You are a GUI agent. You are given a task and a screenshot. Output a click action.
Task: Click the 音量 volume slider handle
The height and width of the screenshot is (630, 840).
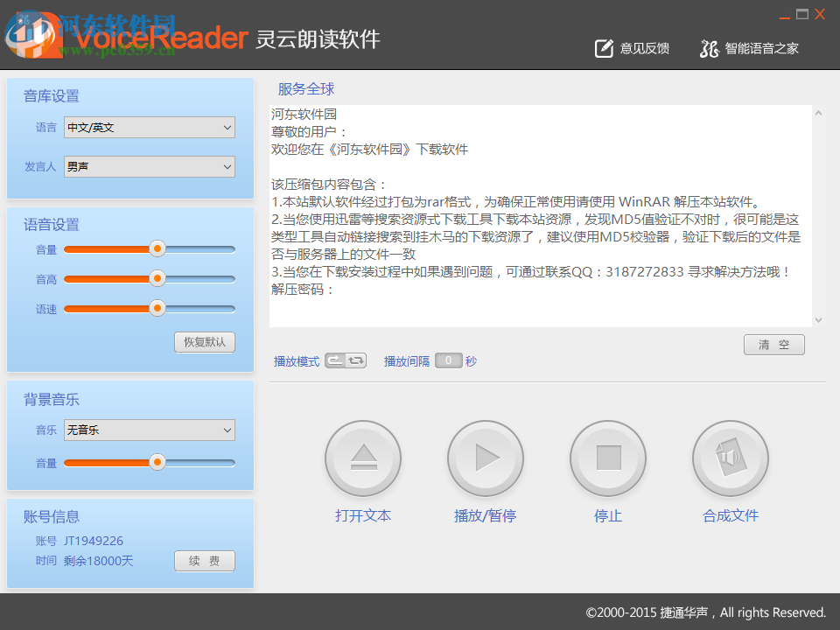tap(157, 248)
